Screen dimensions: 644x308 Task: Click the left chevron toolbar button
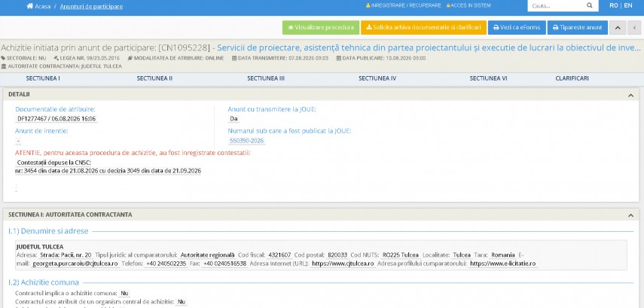[x=634, y=28]
